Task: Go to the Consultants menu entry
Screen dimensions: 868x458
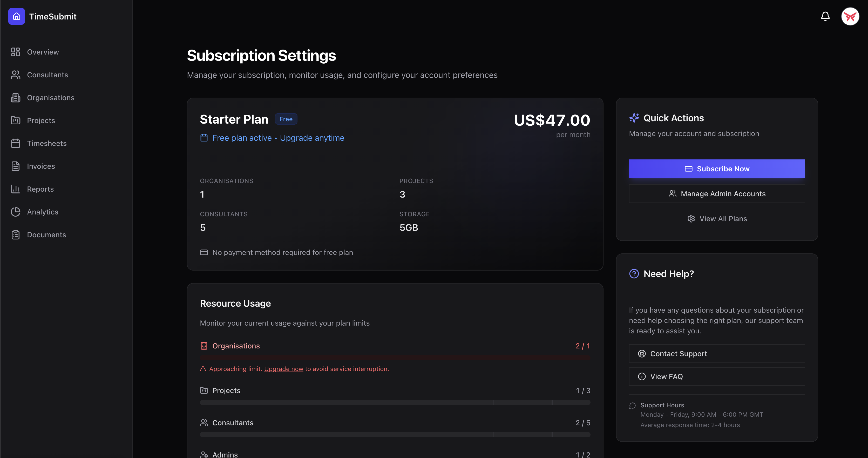Action: tap(48, 75)
